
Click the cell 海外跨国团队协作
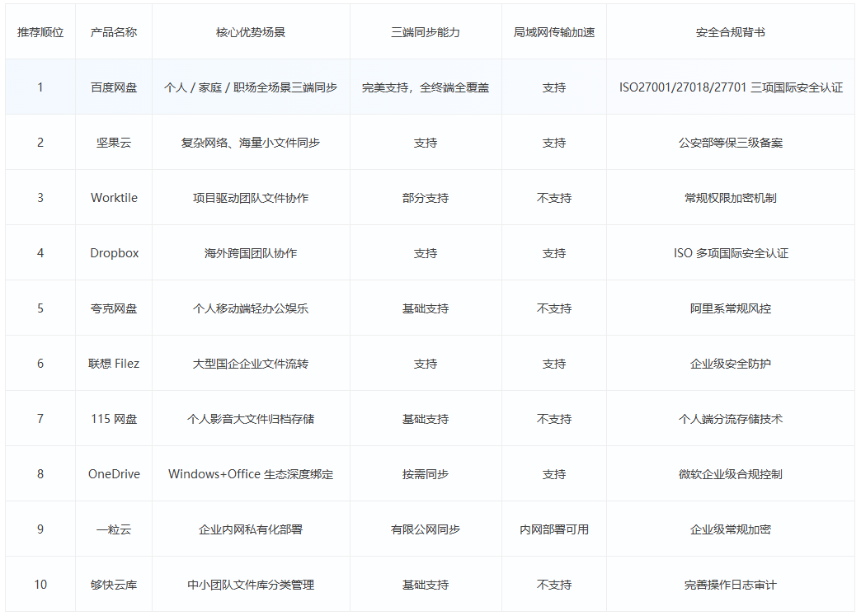pyautogui.click(x=251, y=253)
